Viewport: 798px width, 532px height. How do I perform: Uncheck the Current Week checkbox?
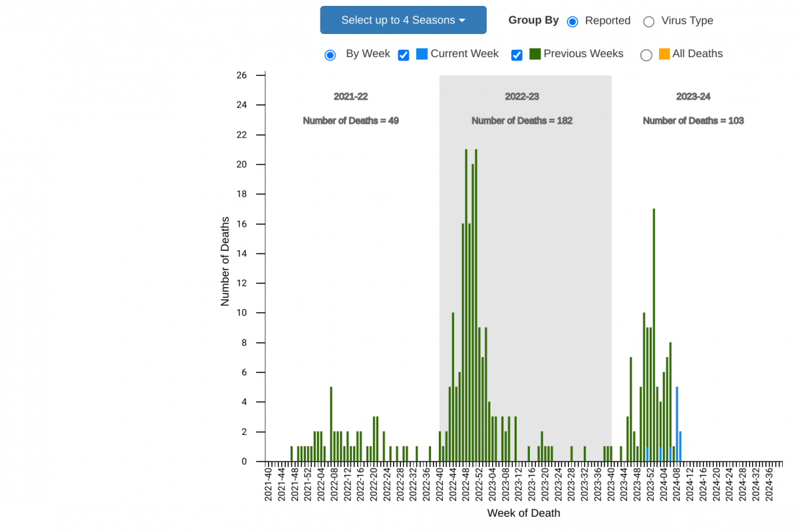click(x=403, y=55)
